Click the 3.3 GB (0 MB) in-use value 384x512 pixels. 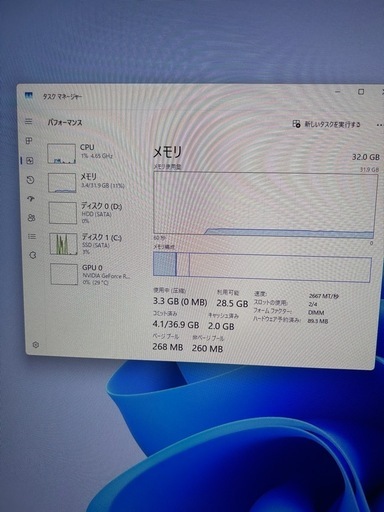180,302
